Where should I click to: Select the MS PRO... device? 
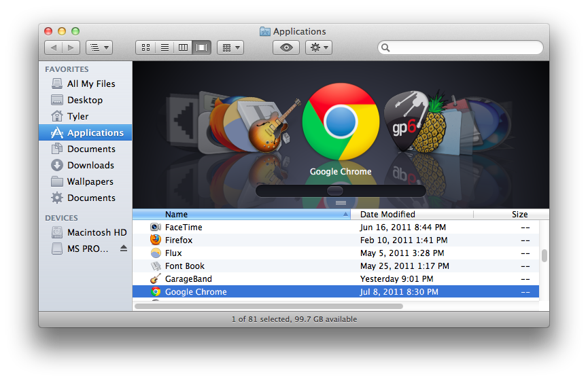point(86,249)
